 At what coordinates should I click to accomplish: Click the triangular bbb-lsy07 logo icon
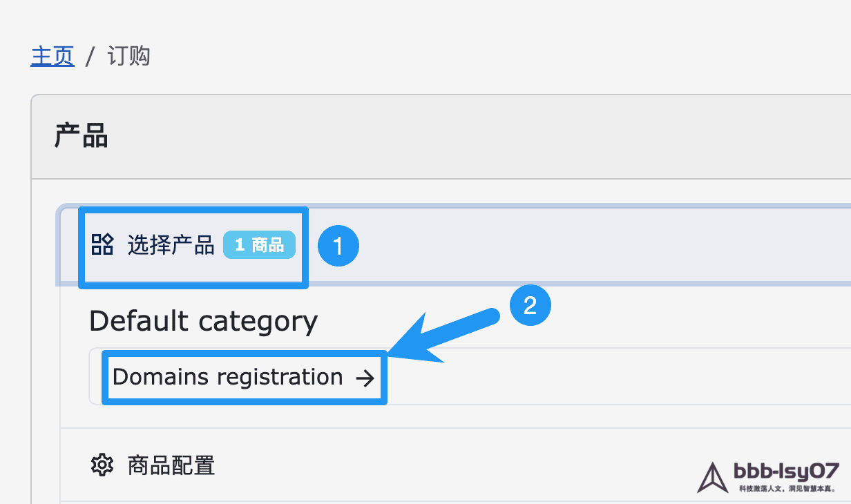coord(712,478)
